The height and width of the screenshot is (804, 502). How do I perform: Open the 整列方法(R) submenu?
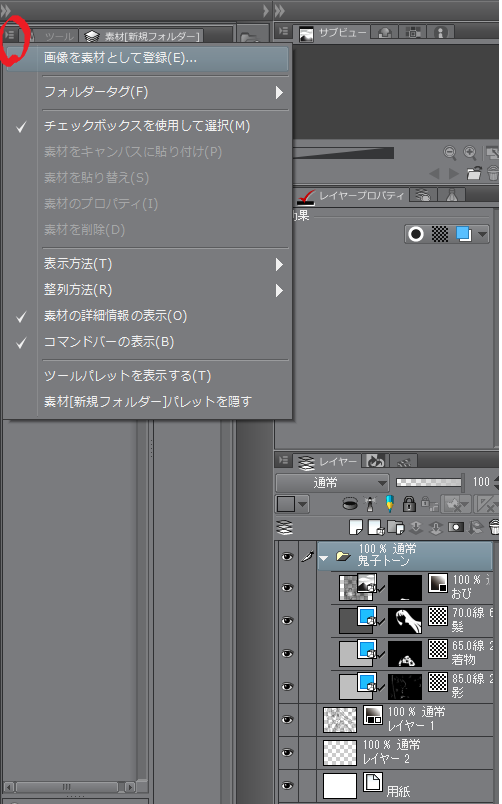(148, 290)
